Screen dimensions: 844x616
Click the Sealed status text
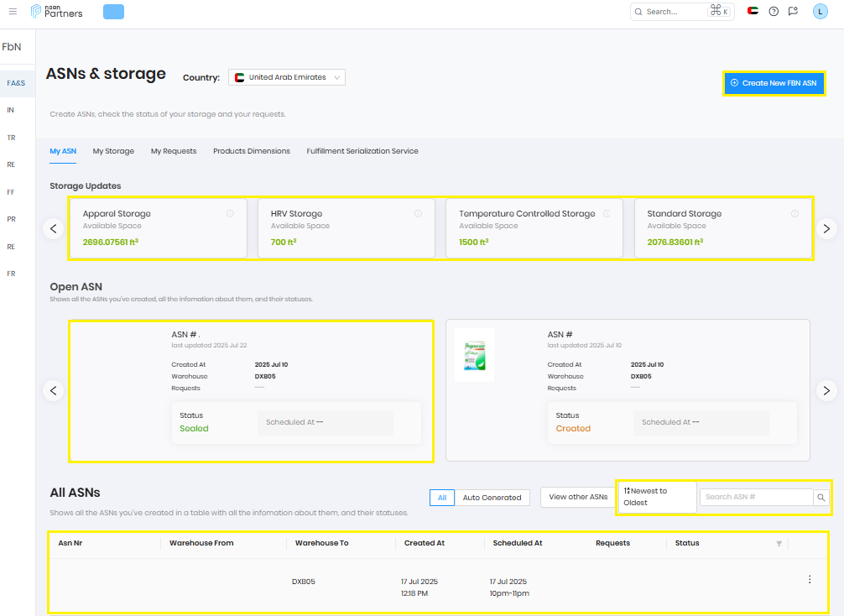194,429
